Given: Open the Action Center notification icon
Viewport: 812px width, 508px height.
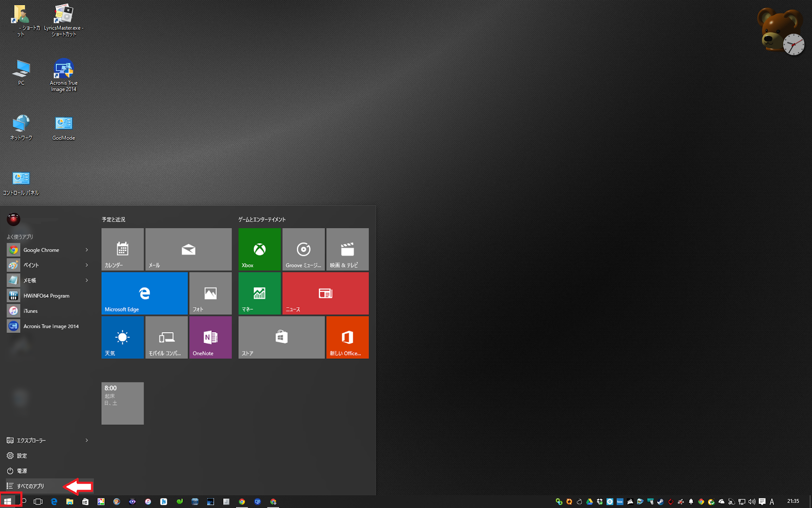Looking at the screenshot, I should (x=762, y=502).
